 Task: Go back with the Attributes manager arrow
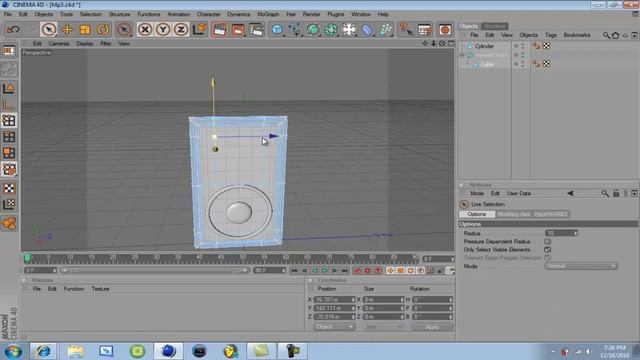tap(570, 193)
